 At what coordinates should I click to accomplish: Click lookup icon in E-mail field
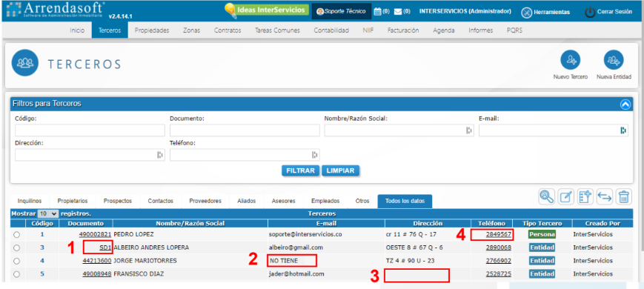(623, 130)
